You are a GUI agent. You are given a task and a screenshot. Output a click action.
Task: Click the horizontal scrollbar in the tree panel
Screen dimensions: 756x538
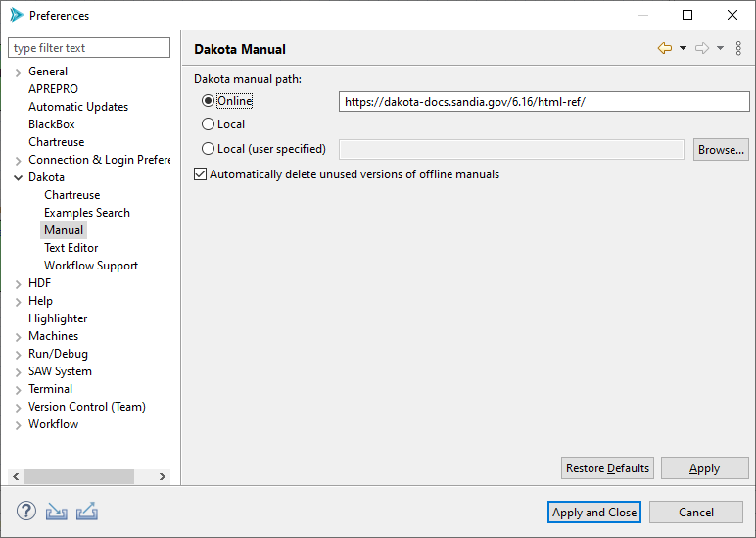(x=78, y=476)
